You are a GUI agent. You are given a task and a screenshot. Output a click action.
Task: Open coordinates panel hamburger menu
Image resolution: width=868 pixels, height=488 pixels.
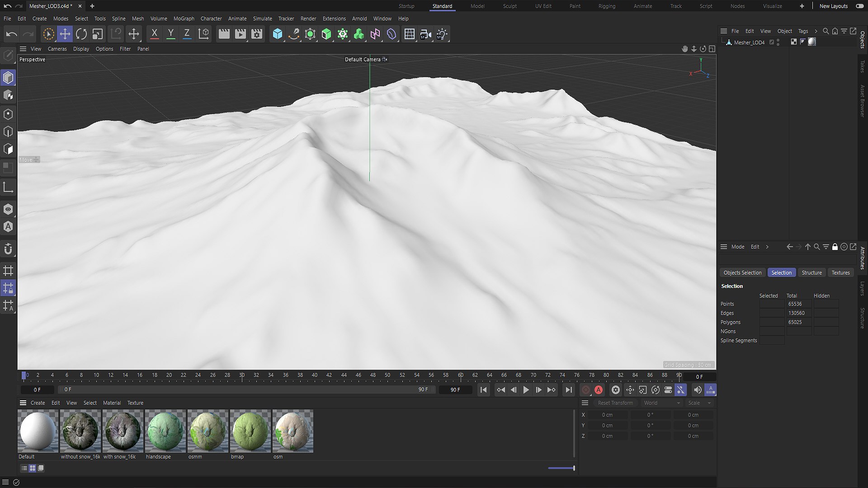click(x=585, y=403)
